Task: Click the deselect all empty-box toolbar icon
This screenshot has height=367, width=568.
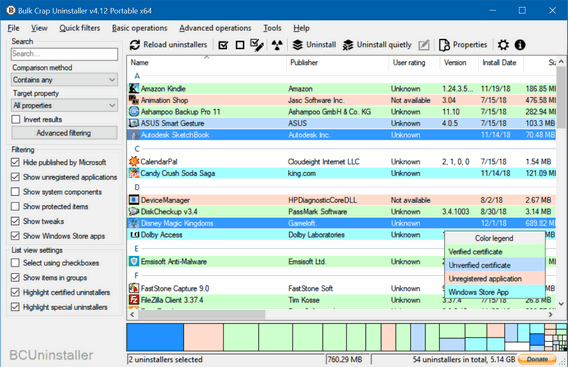Action: [x=240, y=45]
